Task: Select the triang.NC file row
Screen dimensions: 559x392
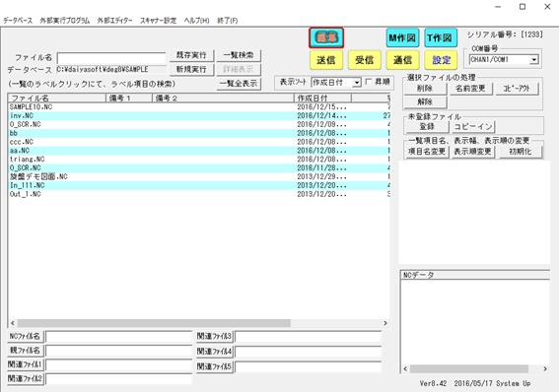Action: click(x=199, y=160)
